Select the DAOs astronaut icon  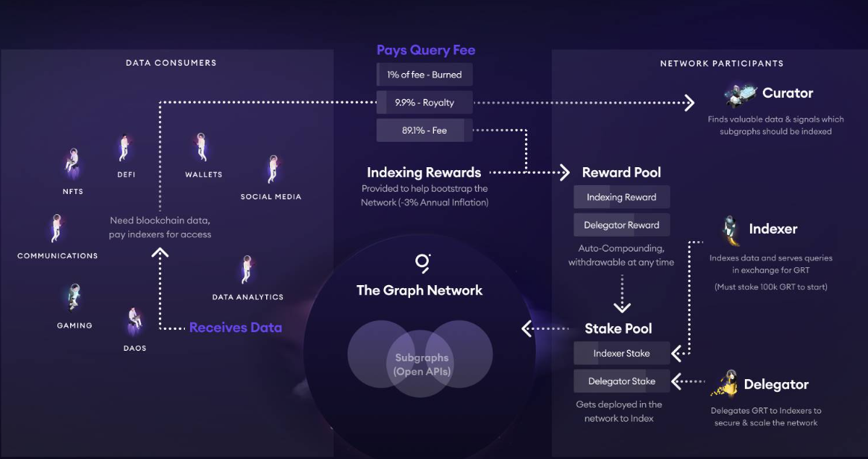click(135, 322)
